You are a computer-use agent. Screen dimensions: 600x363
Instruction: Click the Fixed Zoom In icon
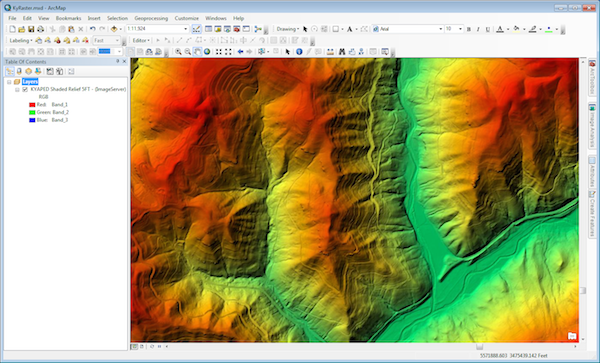(218, 52)
